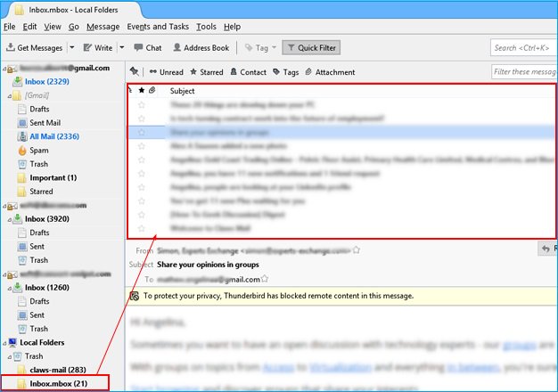Select Sent under Inbox (1260)

pos(37,315)
